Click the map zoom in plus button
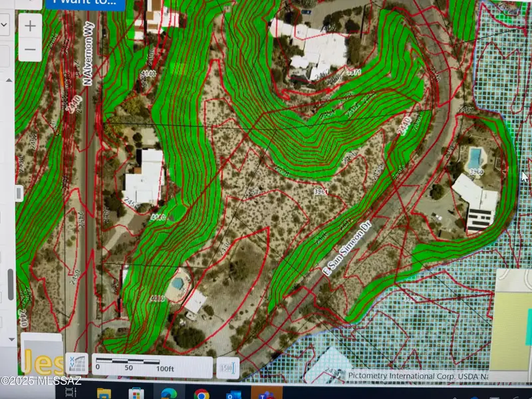Screen dimensions: 532x399 click(31, 26)
